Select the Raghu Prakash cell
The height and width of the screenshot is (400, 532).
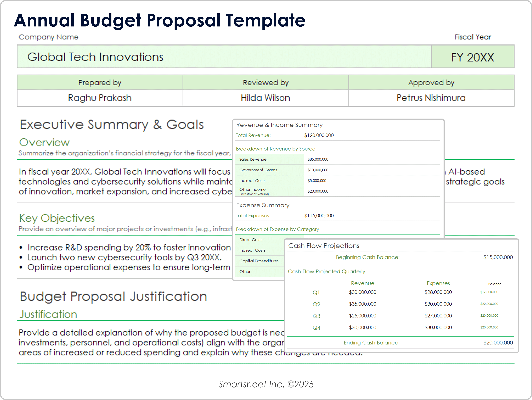[x=100, y=98]
